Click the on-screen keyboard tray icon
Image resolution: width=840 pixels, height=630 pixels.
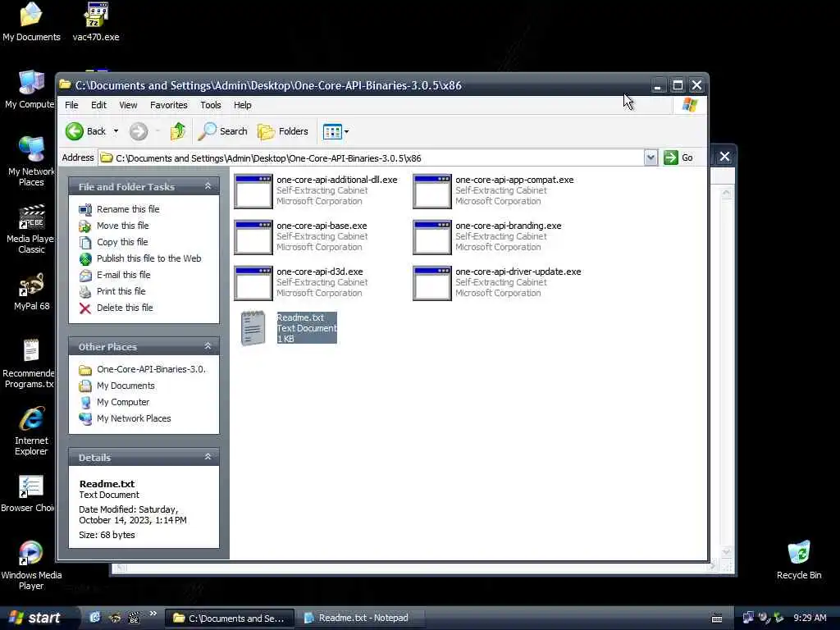717,619
